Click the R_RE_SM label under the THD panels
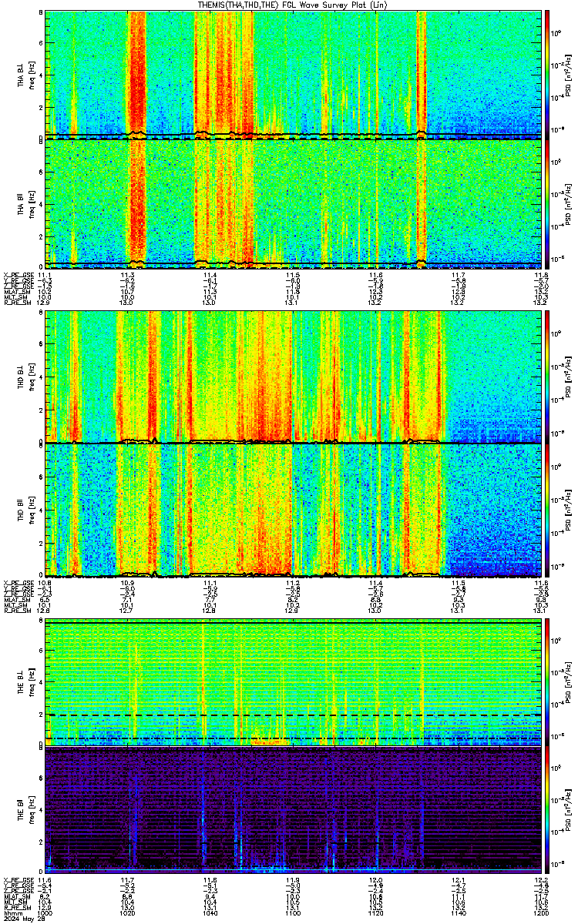This screenshot has width=578, height=924. coord(17,611)
